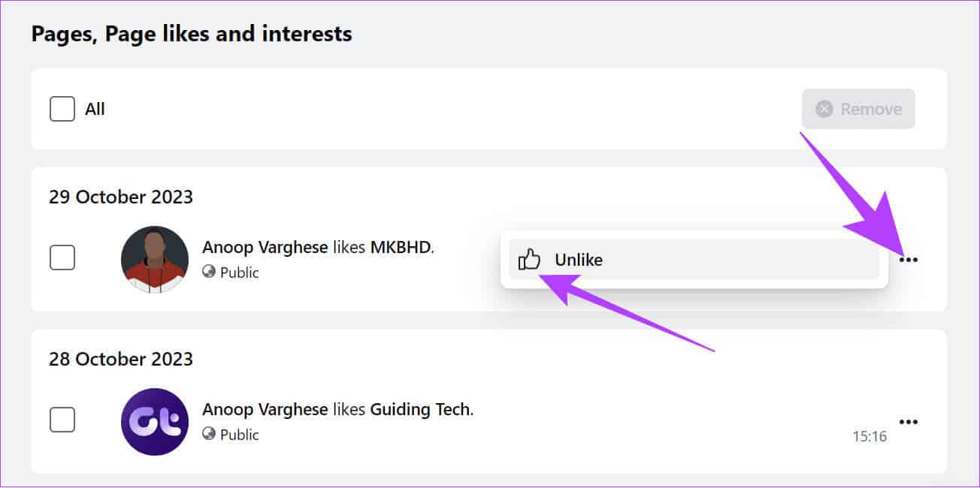Image resolution: width=980 pixels, height=488 pixels.
Task: Click the globe Public icon under MKBHD entry
Action: [x=209, y=273]
